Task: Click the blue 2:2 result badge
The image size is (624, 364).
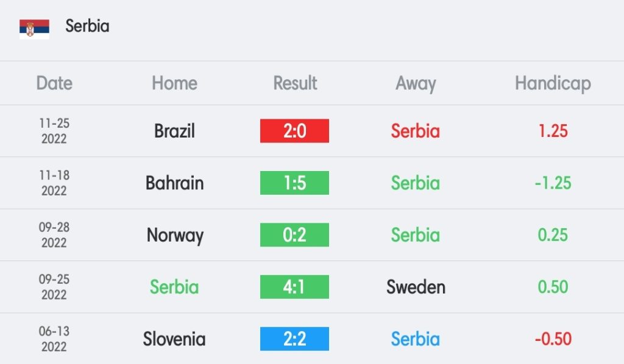Action: 294,339
